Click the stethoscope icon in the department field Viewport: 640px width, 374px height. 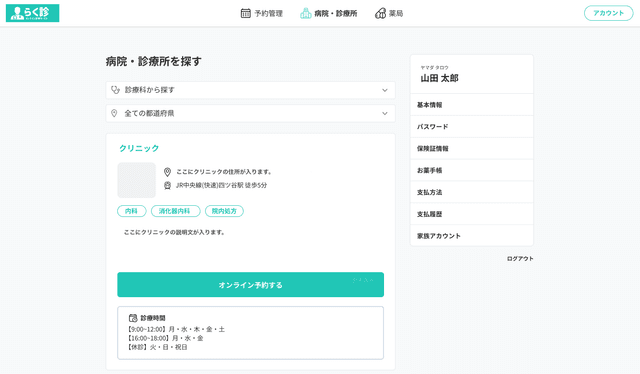[x=116, y=90]
